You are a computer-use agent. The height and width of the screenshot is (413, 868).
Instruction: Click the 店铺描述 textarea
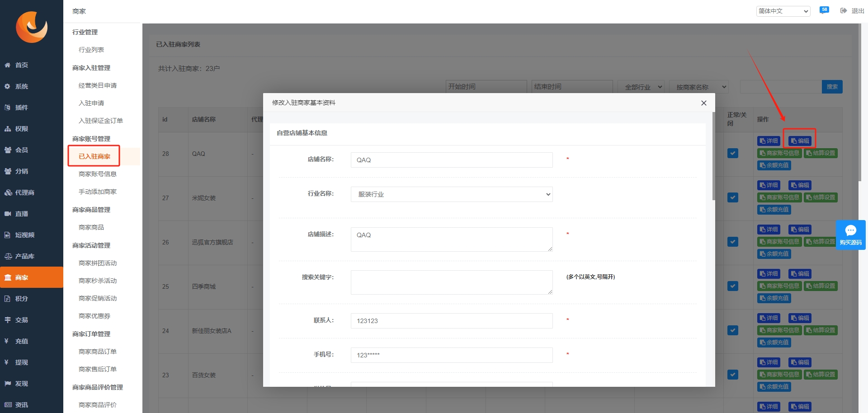coord(452,239)
